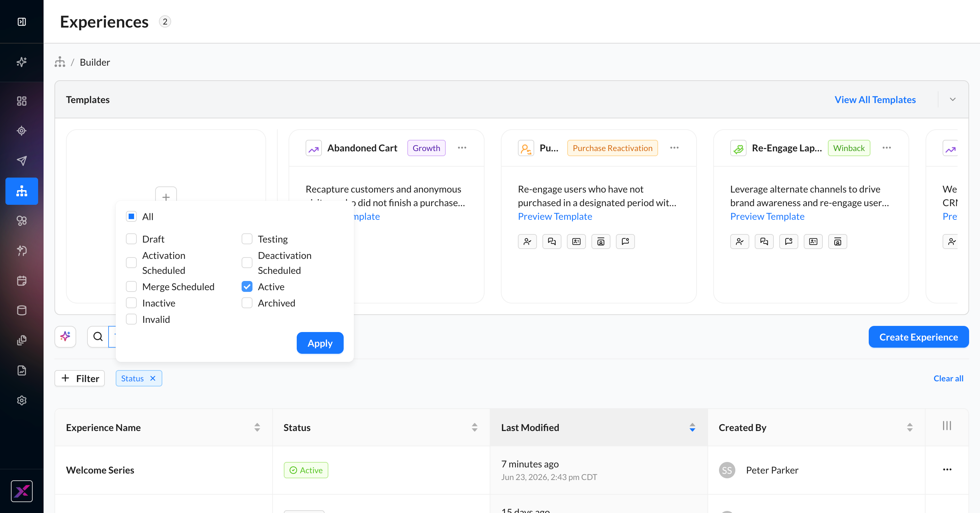The image size is (980, 513).
Task: Preview Template link on Purchase Reactivation card
Action: tap(555, 216)
